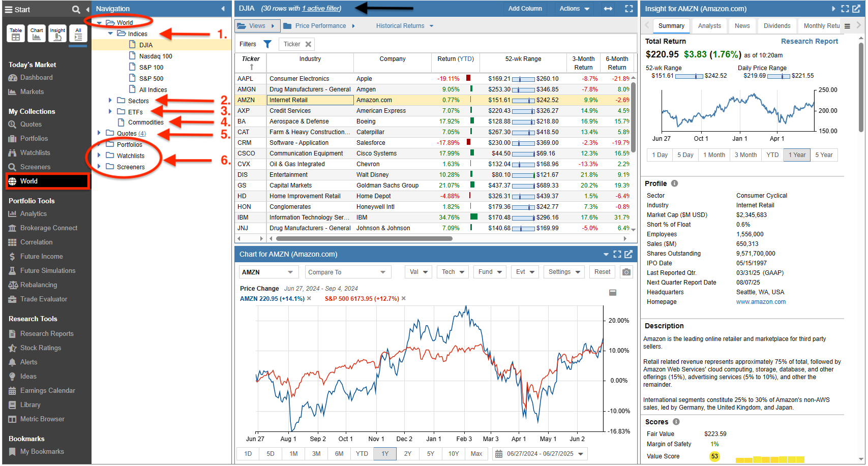868x466 pixels.
Task: Click the 1 active filter link
Action: coord(321,9)
